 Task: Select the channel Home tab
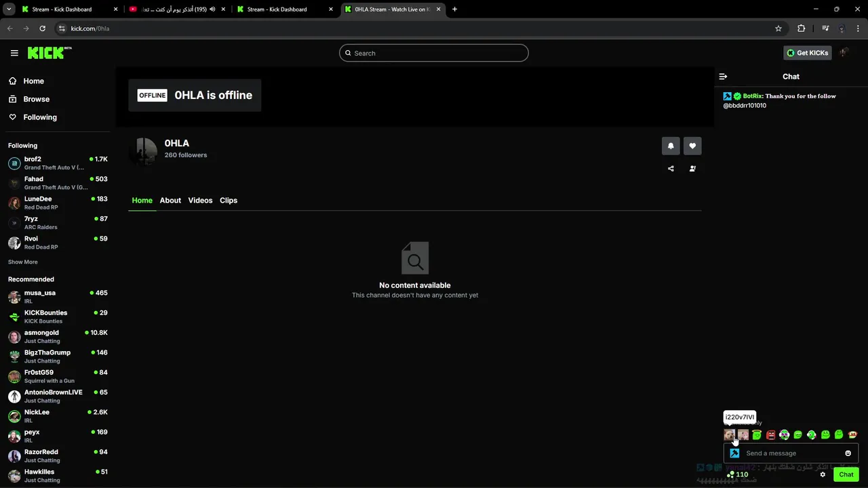coord(142,201)
